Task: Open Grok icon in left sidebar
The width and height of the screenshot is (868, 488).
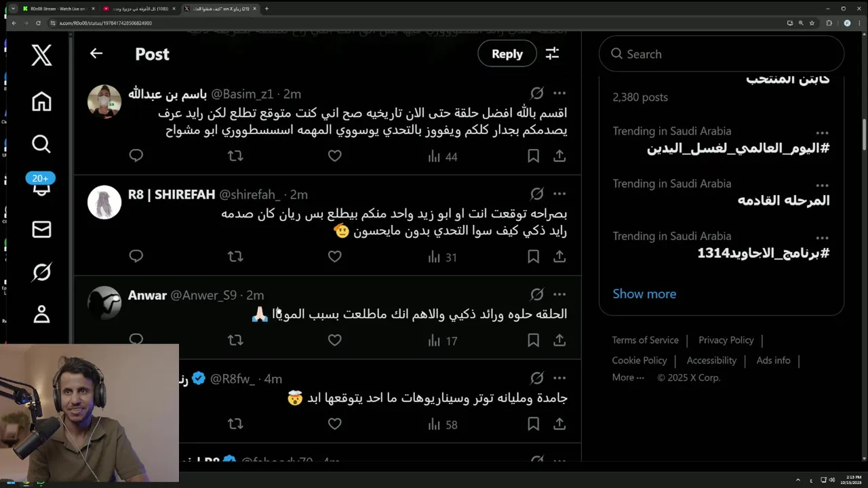Action: (41, 272)
